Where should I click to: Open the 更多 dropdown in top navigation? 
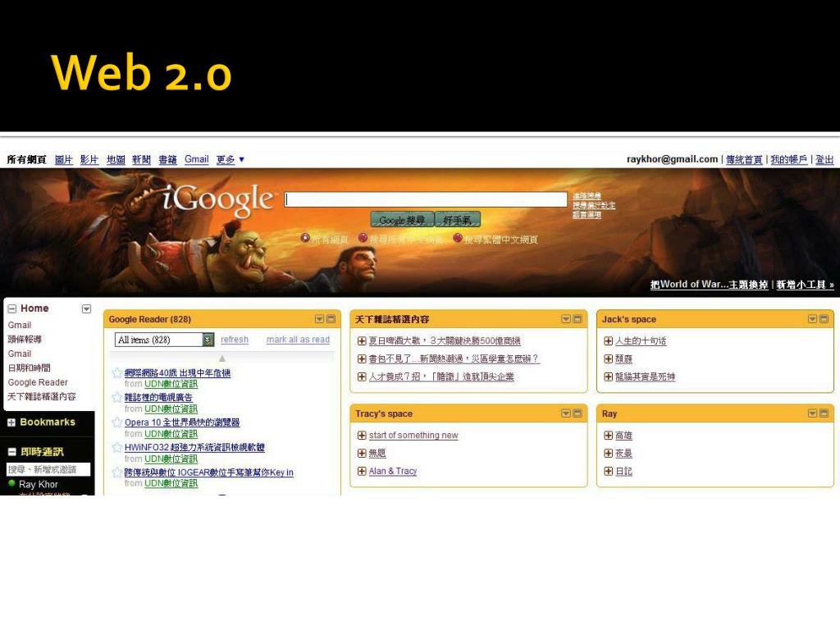coord(231,159)
